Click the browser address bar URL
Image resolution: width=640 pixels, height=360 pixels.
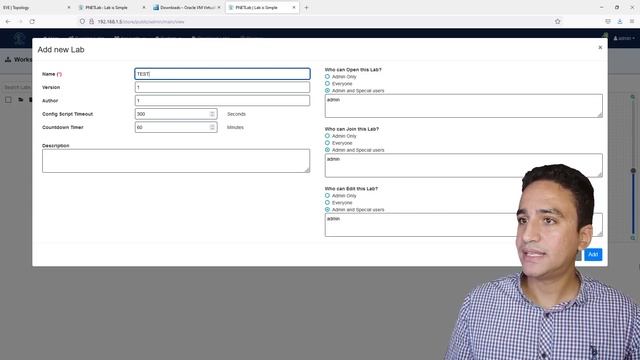pos(141,22)
